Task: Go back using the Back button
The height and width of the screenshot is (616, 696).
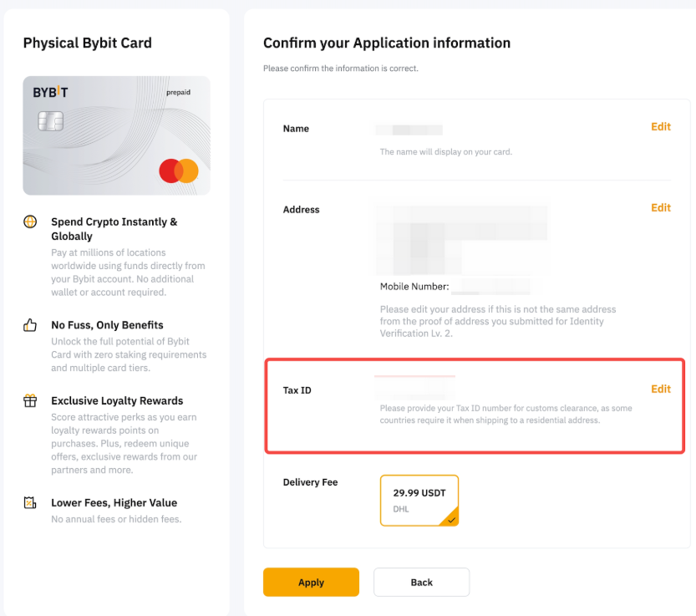Action: (421, 583)
